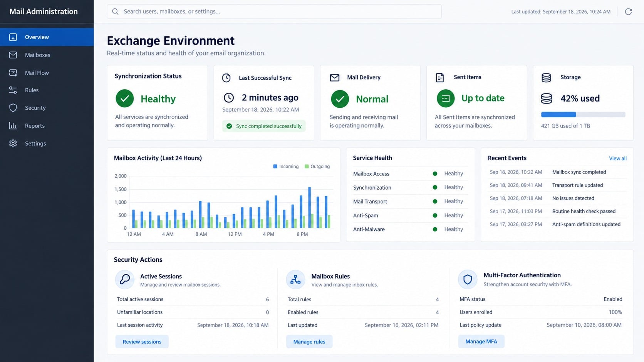This screenshot has width=644, height=362.
Task: Click the Sync completed successfully badge
Action: (x=264, y=126)
